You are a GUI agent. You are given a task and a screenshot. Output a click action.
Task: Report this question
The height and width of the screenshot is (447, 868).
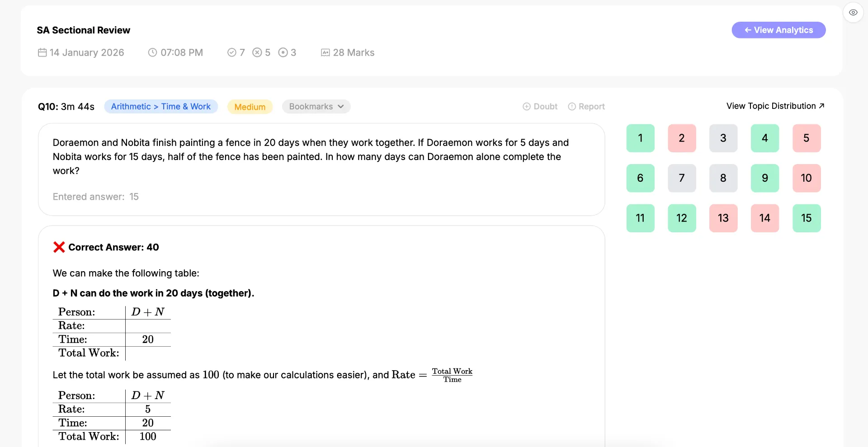click(586, 107)
